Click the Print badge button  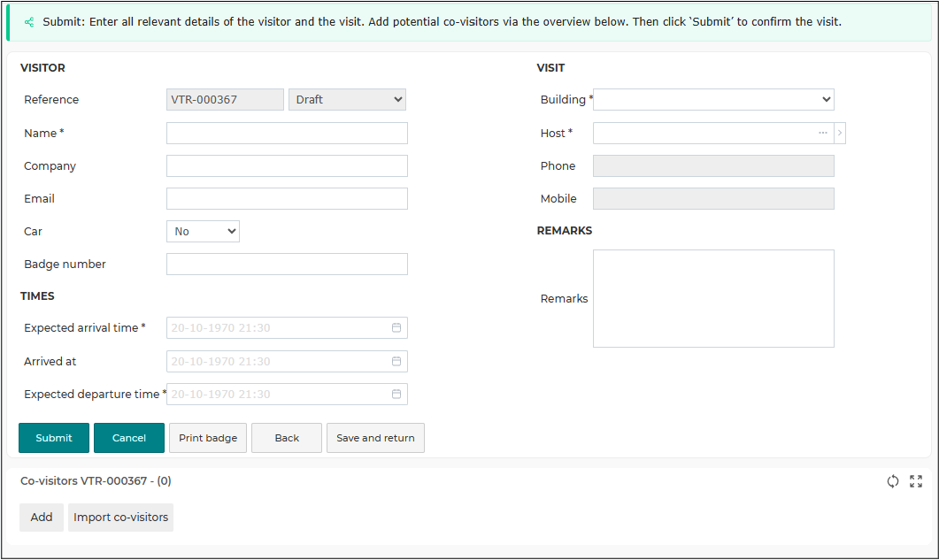208,438
